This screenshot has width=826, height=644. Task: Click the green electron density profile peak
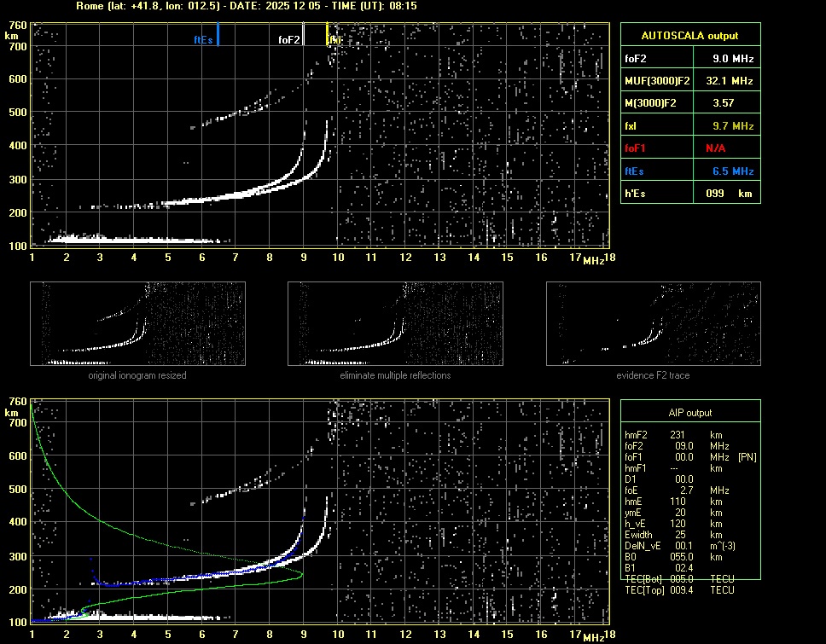point(301,576)
